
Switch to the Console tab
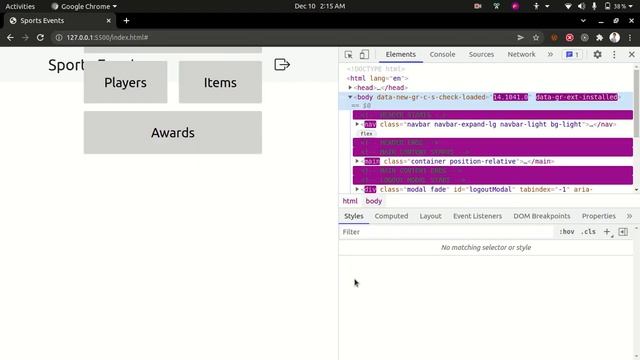(442, 54)
